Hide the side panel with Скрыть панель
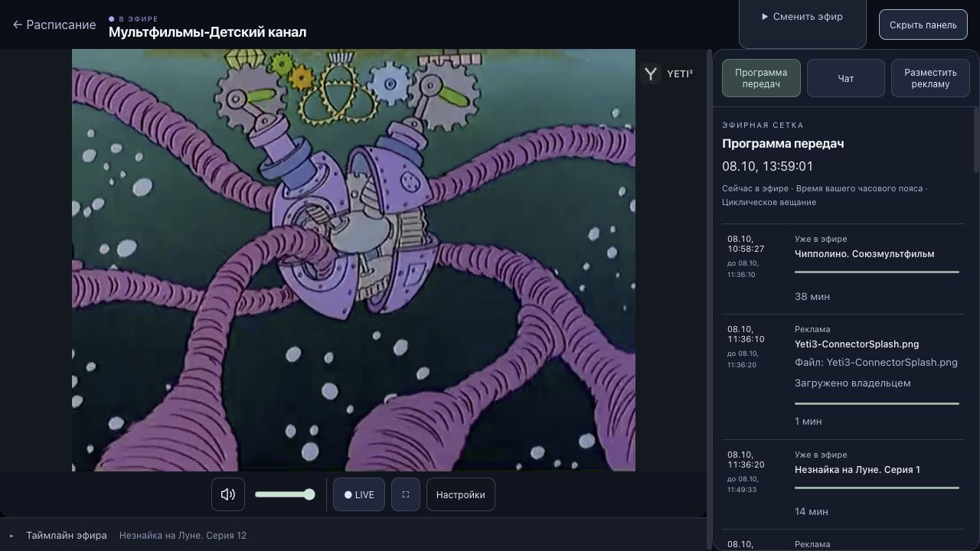Image resolution: width=980 pixels, height=551 pixels. pos(923,24)
